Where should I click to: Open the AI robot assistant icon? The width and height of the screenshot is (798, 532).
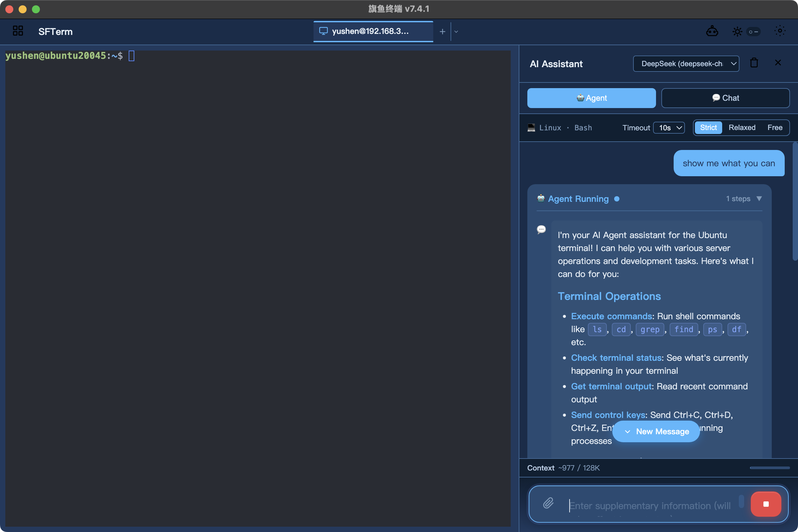pyautogui.click(x=712, y=32)
